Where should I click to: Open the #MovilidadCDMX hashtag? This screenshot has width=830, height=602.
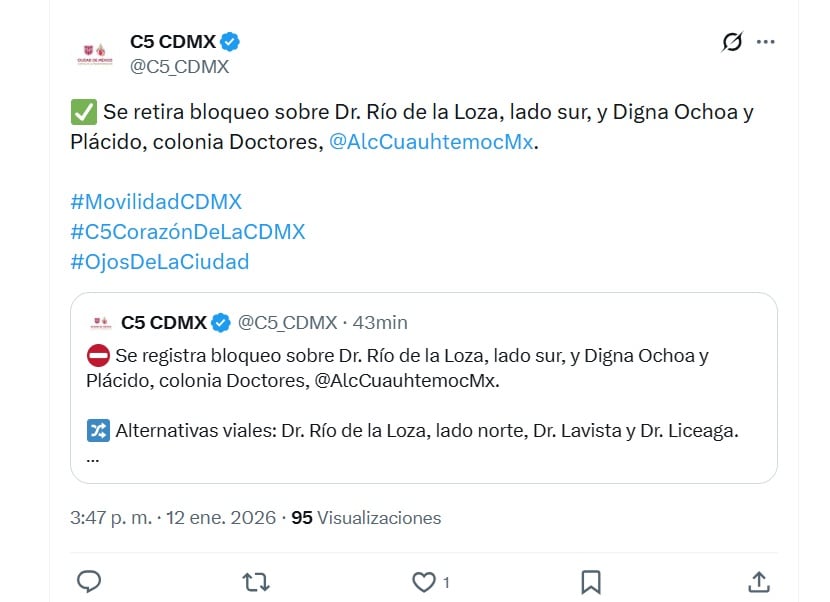click(155, 201)
